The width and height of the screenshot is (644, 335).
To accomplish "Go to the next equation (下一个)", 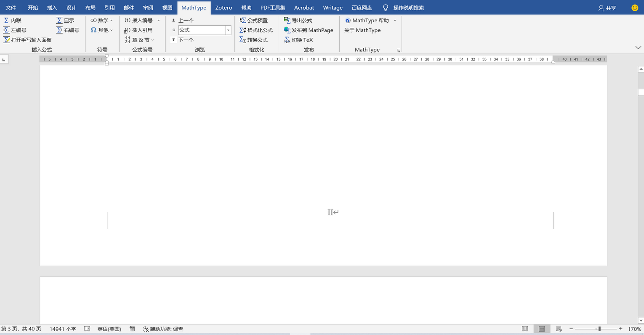I will (x=183, y=40).
